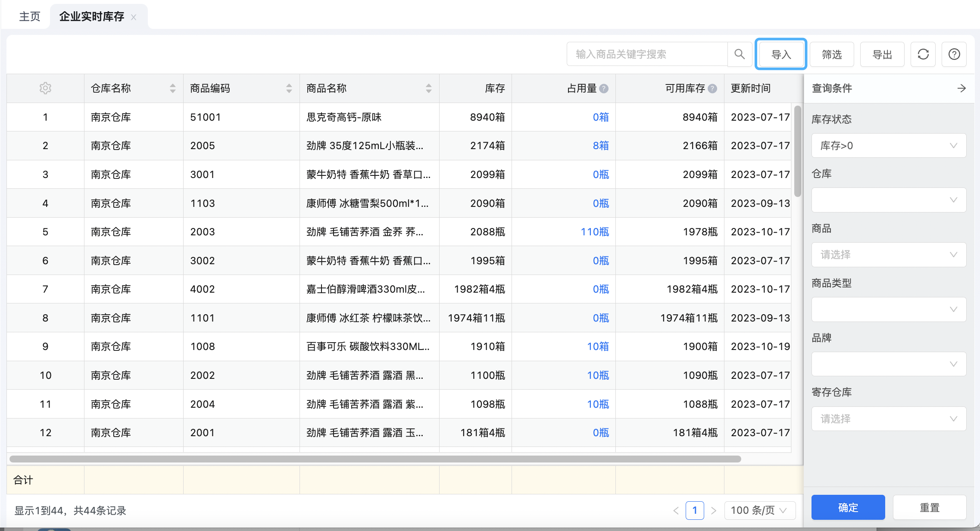Open the 品牌 filter dropdown
Screen dimensions: 980x531
pyautogui.click(x=889, y=364)
